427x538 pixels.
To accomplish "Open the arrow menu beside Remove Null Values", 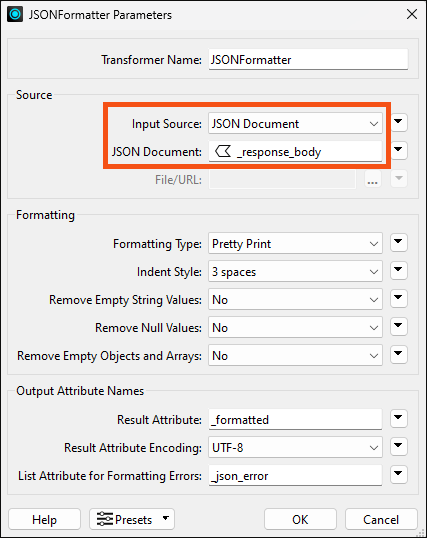I will pyautogui.click(x=399, y=326).
